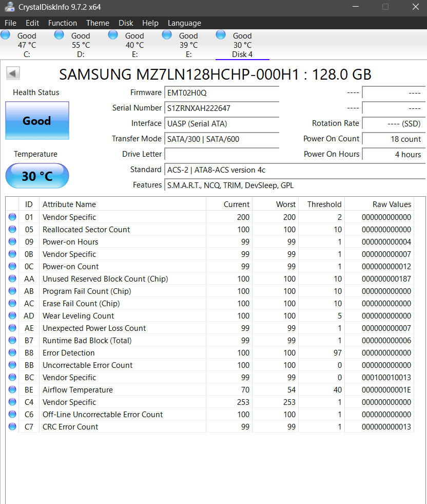Open the Language menu
This screenshot has width=427, height=504.
184,23
